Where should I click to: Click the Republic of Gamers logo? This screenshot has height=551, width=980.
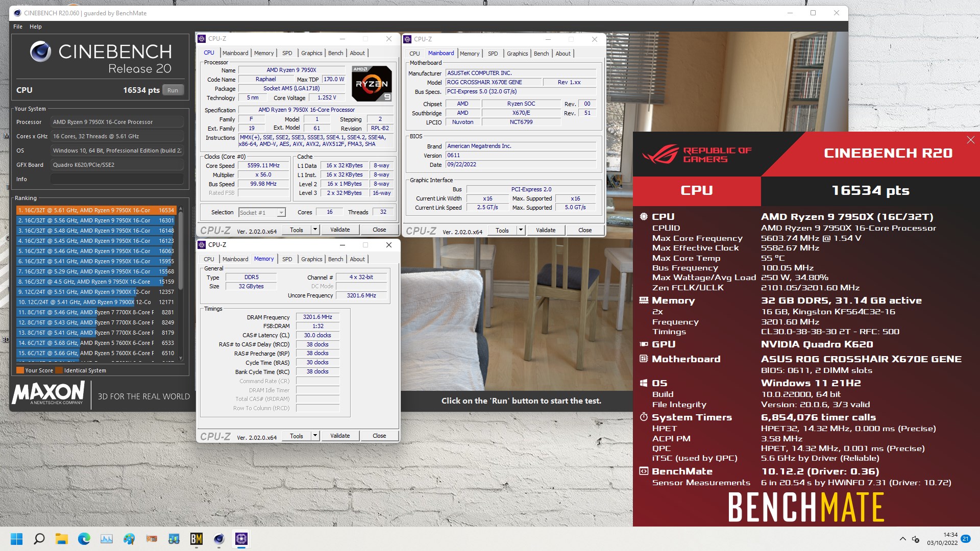click(697, 155)
